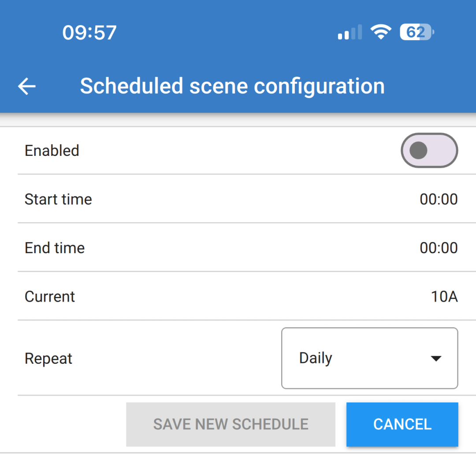Viewport: 476px width, 454px height.
Task: Select the End time row label
Action: tap(55, 248)
